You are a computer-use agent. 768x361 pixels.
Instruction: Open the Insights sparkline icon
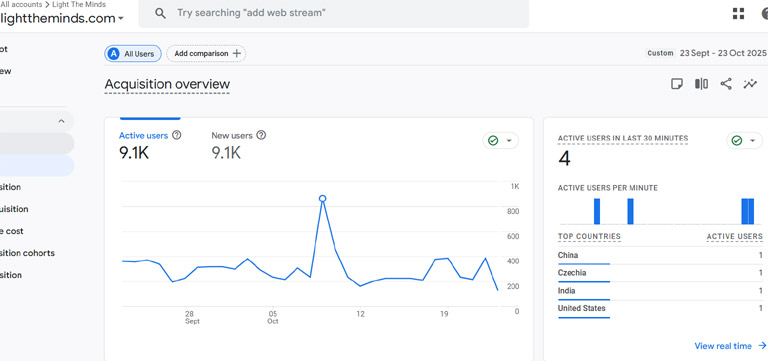pos(750,84)
